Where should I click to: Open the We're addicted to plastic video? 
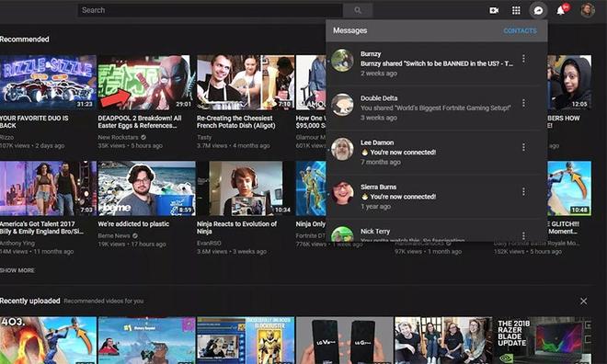pyautogui.click(x=133, y=224)
